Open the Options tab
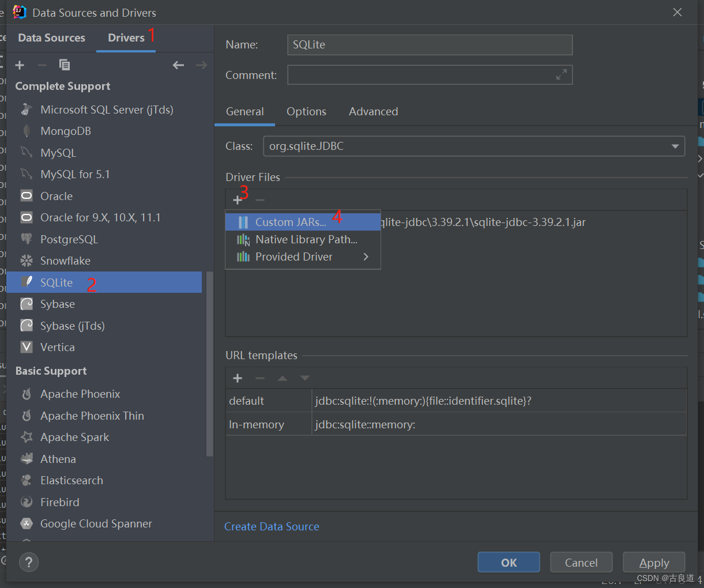 coord(306,111)
